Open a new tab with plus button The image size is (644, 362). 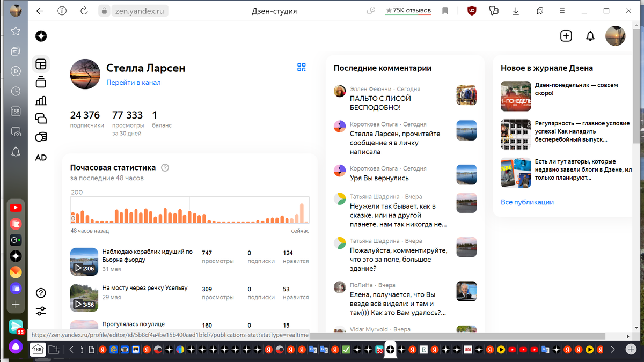tap(631, 349)
